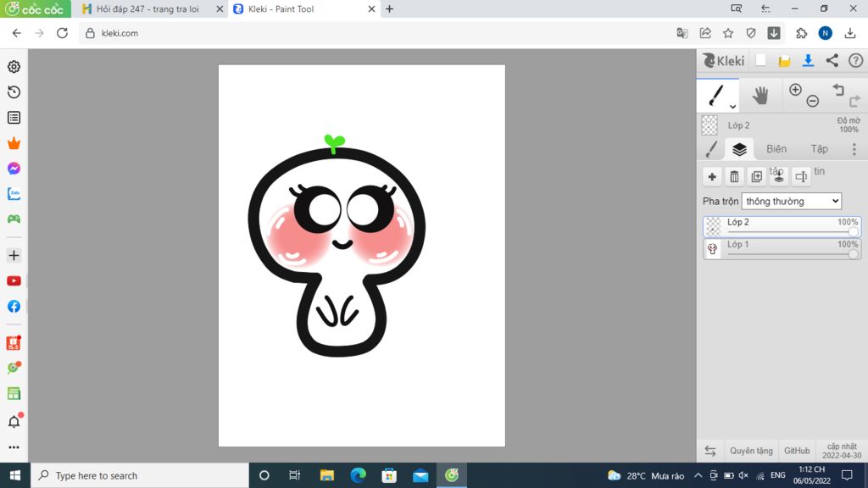
Task: Adjust the Lớp 2 opacity slider handle
Action: [x=853, y=231]
